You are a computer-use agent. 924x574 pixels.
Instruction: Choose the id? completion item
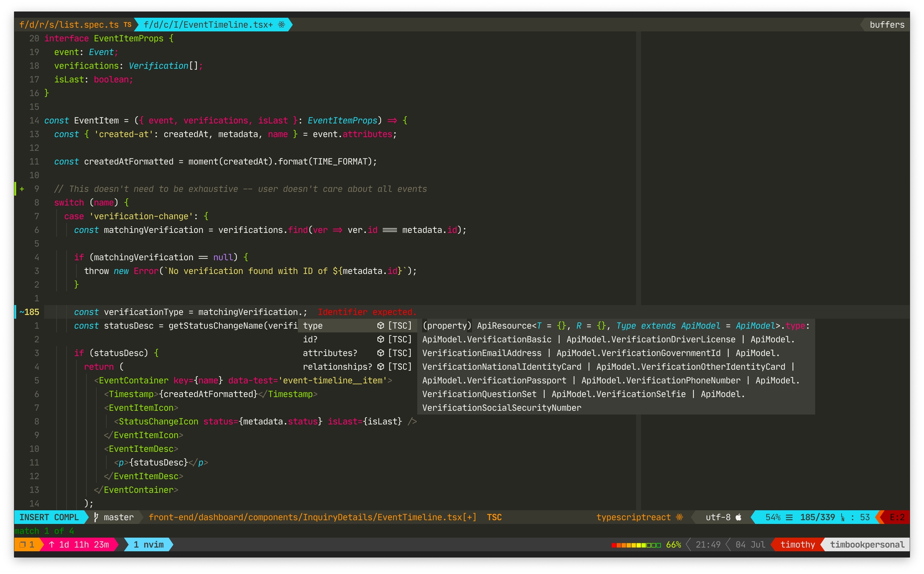click(310, 339)
